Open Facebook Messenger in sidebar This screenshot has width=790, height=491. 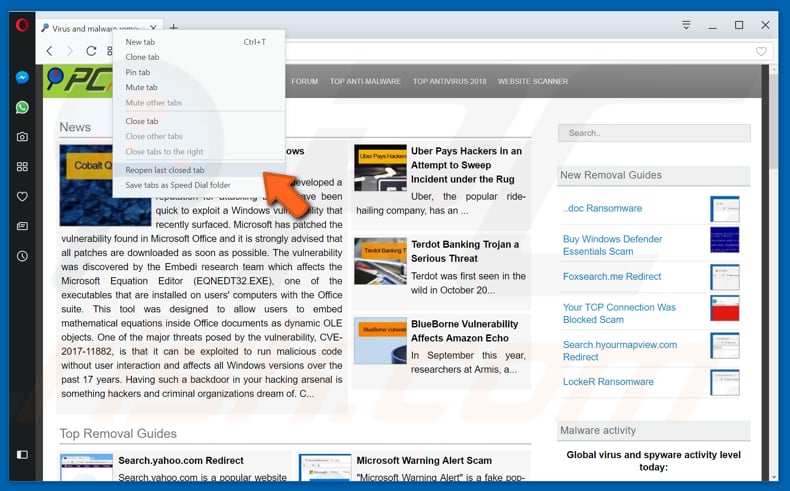(22, 77)
